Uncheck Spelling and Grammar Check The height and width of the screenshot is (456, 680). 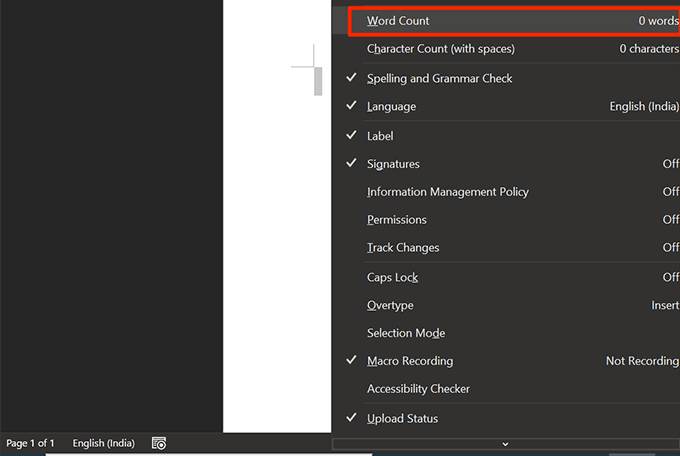pos(439,78)
